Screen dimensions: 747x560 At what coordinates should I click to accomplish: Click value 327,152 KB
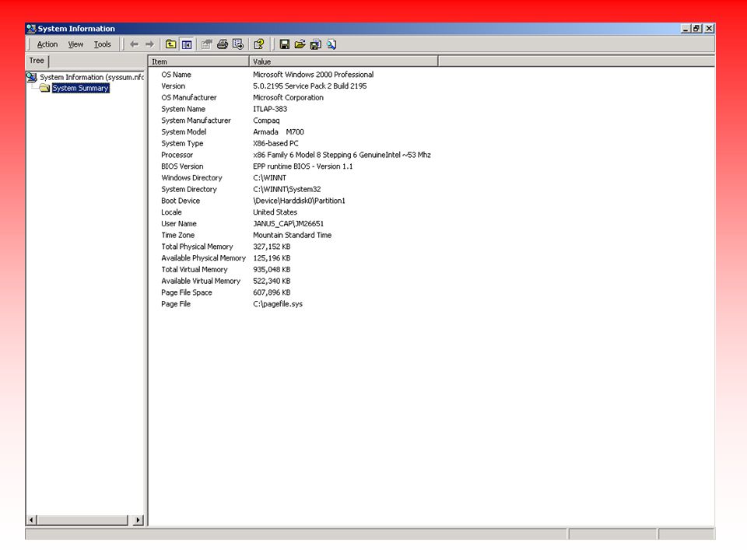point(272,247)
